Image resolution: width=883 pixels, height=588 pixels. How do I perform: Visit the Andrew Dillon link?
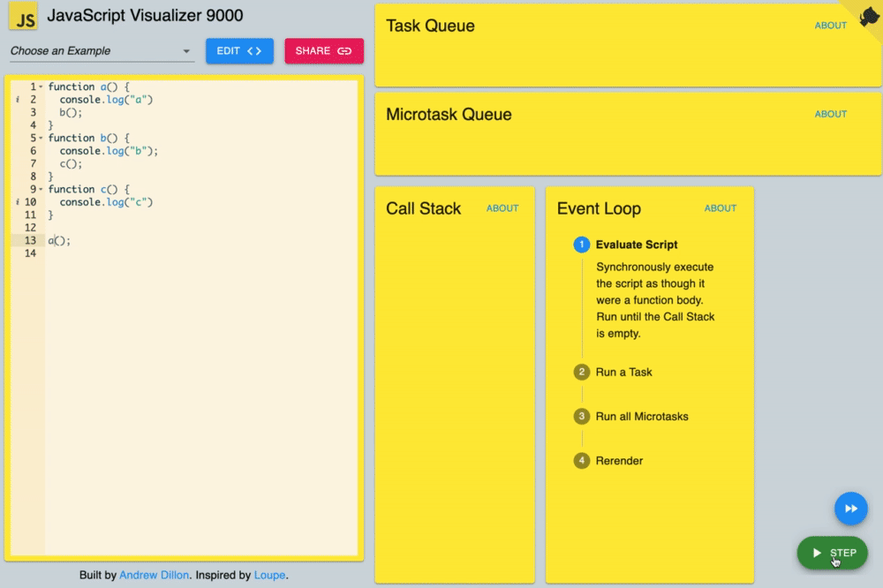coord(154,575)
